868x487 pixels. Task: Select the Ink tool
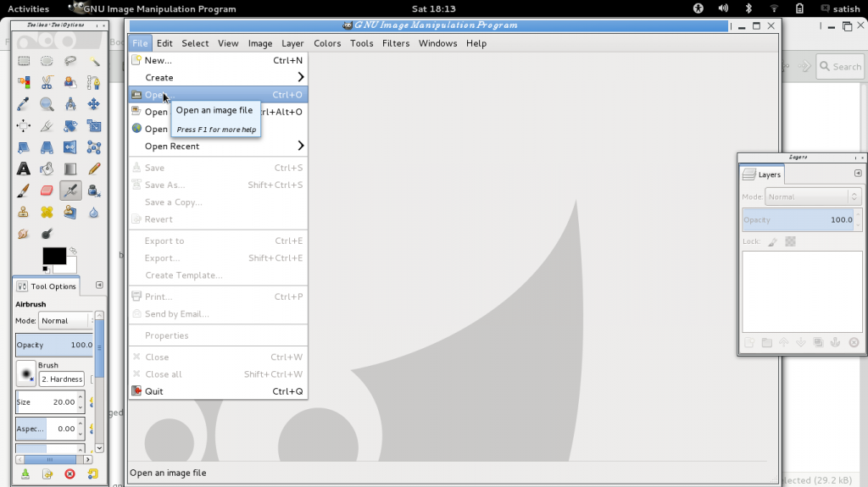pos(94,191)
